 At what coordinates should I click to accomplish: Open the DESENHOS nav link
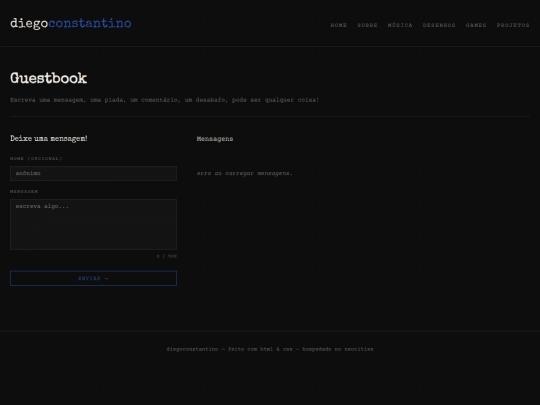439,25
